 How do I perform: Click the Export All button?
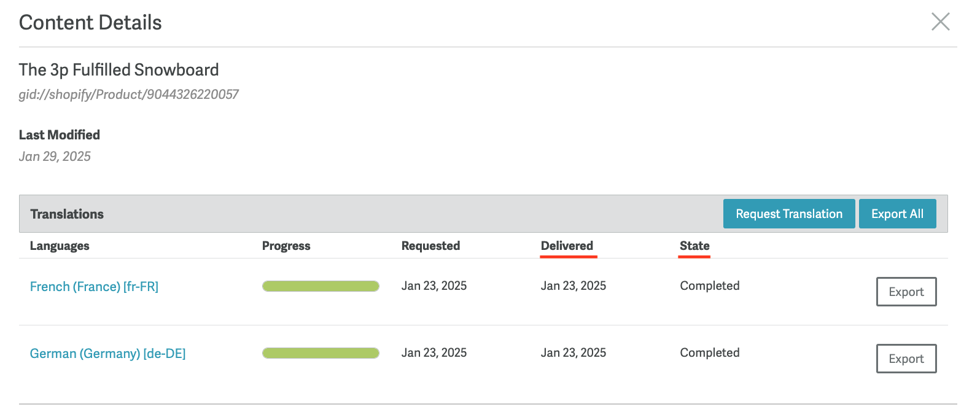[x=896, y=214]
